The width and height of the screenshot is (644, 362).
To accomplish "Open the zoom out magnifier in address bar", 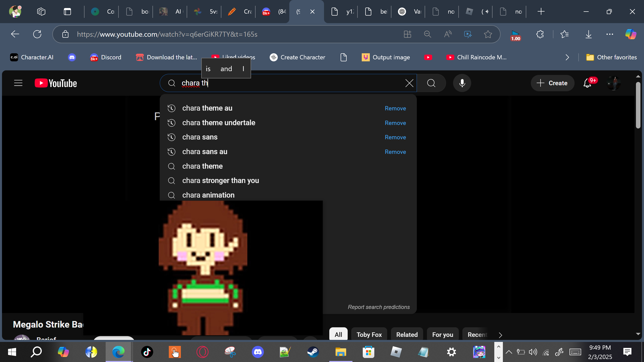I will point(427,34).
